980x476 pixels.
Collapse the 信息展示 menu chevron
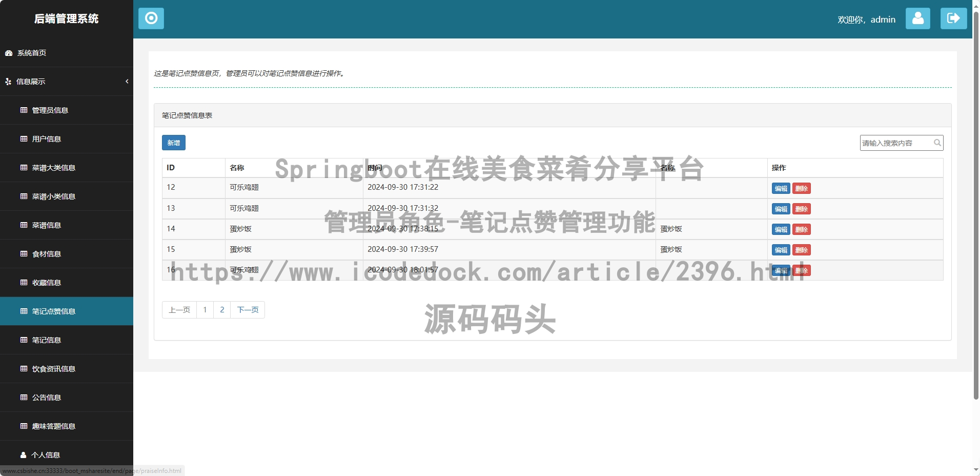click(x=127, y=82)
